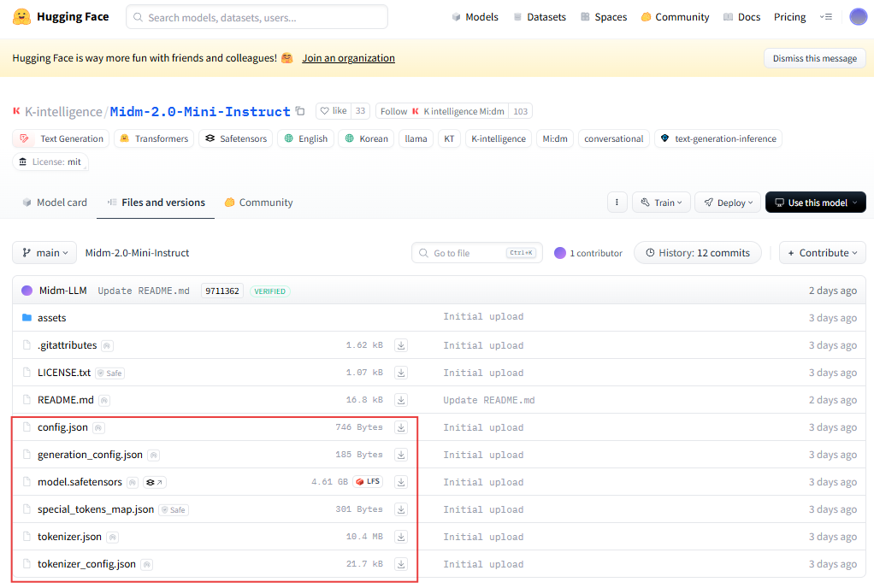Focus the search models, datasets, users field
This screenshot has height=588, width=874.
point(257,17)
